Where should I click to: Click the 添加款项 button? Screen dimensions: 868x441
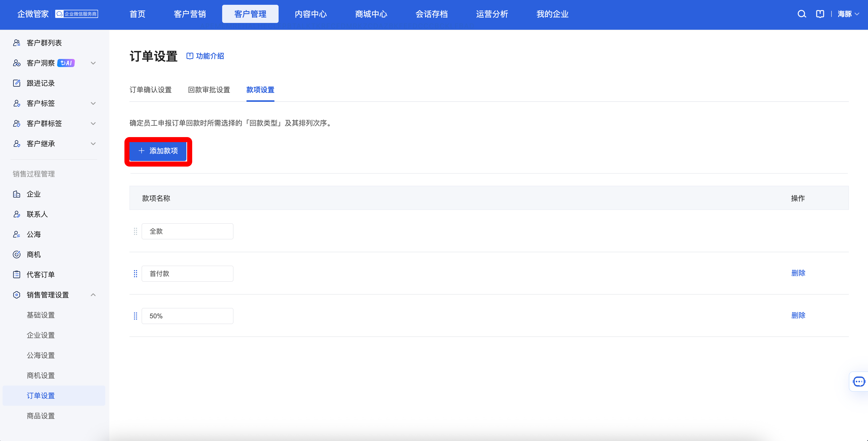point(158,151)
